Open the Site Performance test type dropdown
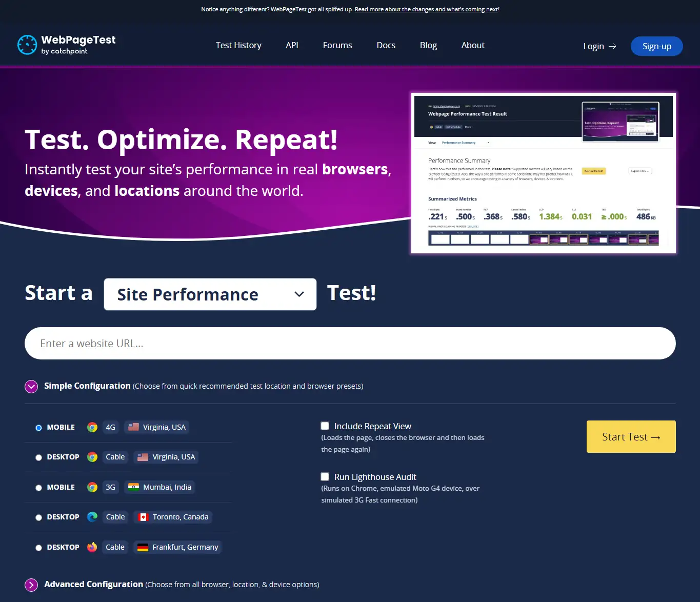Screen dimensions: 700x602 pyautogui.click(x=210, y=294)
